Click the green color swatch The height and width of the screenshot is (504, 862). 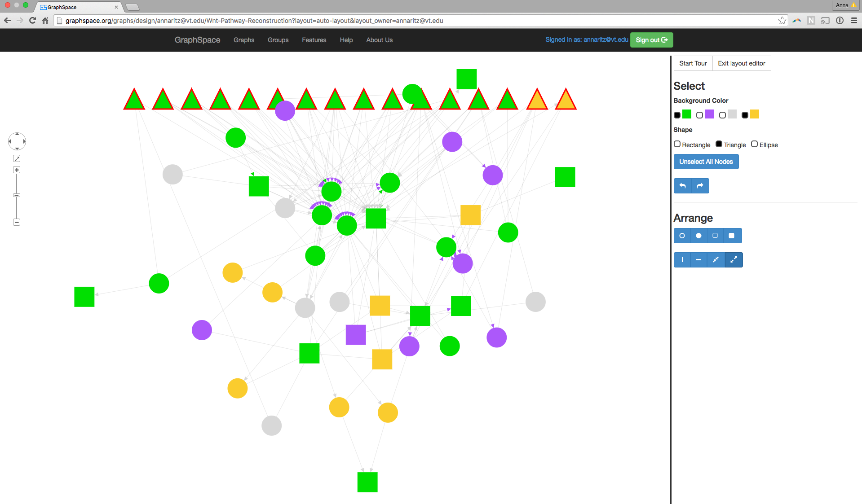click(687, 114)
